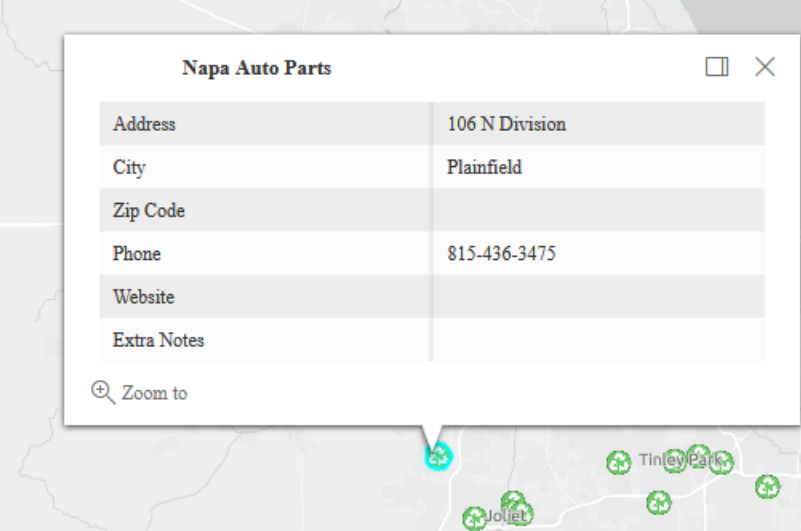The image size is (801, 531).
Task: Click the address value 106 N Division
Action: point(507,124)
